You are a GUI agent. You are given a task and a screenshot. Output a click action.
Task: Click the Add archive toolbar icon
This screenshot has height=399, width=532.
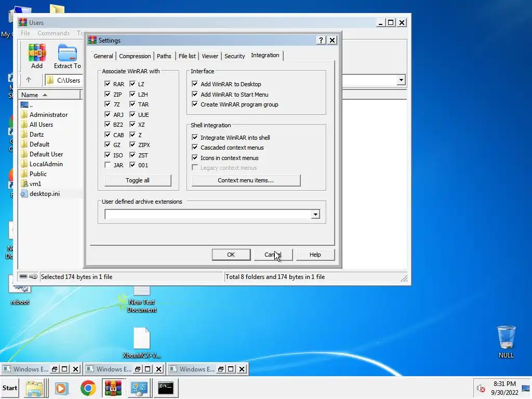tap(37, 56)
